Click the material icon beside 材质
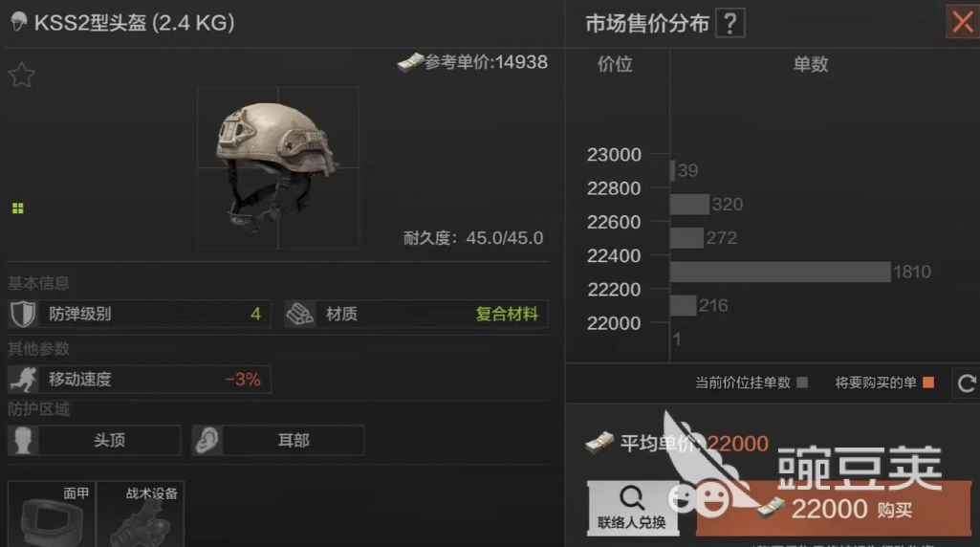 (299, 314)
